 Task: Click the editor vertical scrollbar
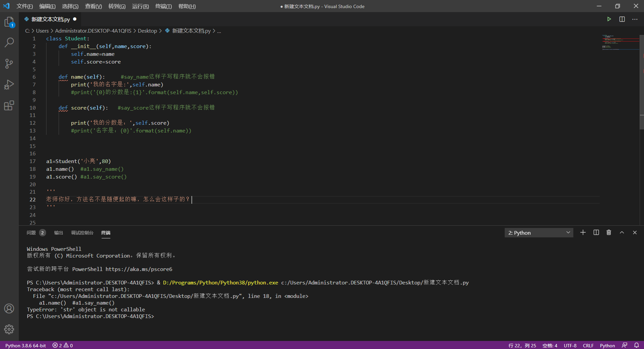pos(641,81)
